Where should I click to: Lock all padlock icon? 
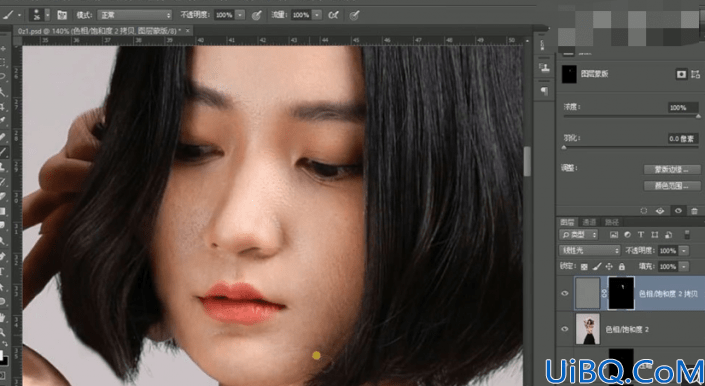tap(622, 266)
